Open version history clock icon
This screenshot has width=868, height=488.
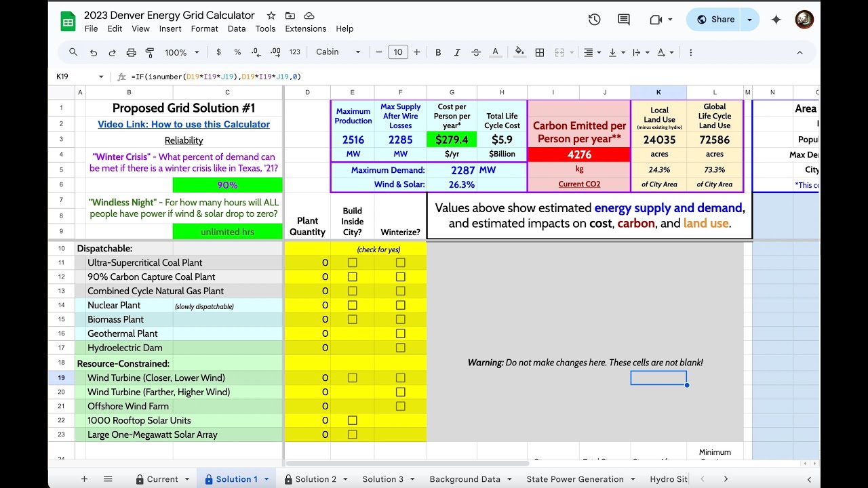click(x=594, y=20)
